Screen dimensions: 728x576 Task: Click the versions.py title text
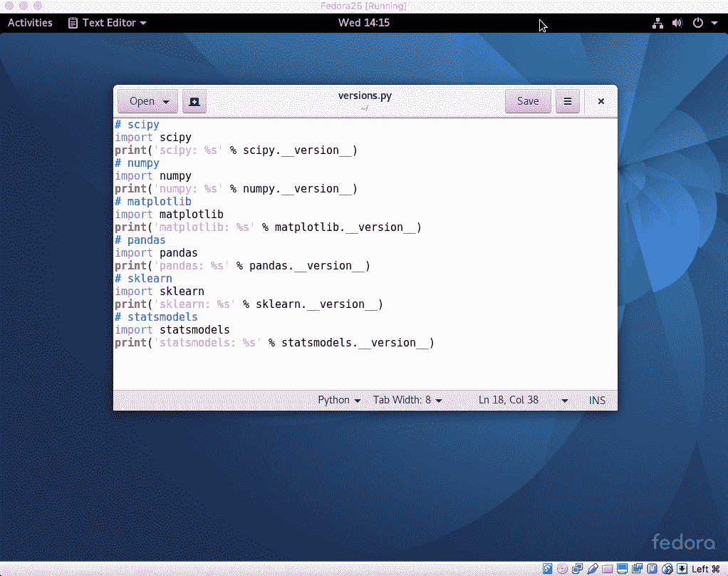(x=365, y=96)
